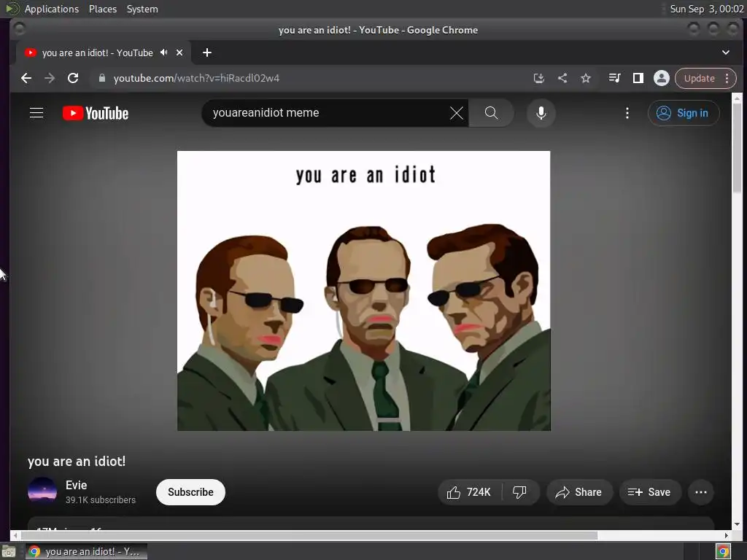Click the horizontal scrollbar thumb
This screenshot has height=560, width=747.
[309, 535]
